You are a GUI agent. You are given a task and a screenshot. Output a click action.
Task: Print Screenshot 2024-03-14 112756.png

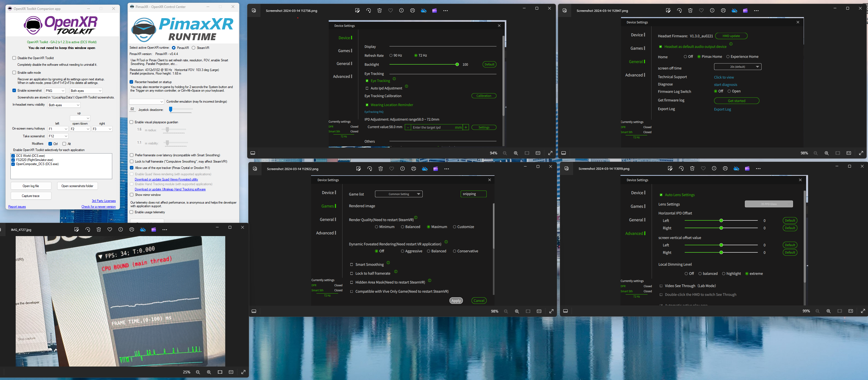[x=413, y=11]
